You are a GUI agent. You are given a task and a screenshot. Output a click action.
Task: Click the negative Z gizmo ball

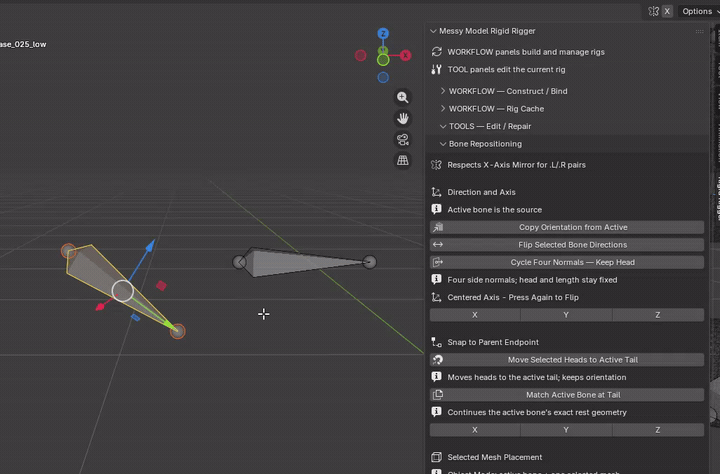coord(383,78)
